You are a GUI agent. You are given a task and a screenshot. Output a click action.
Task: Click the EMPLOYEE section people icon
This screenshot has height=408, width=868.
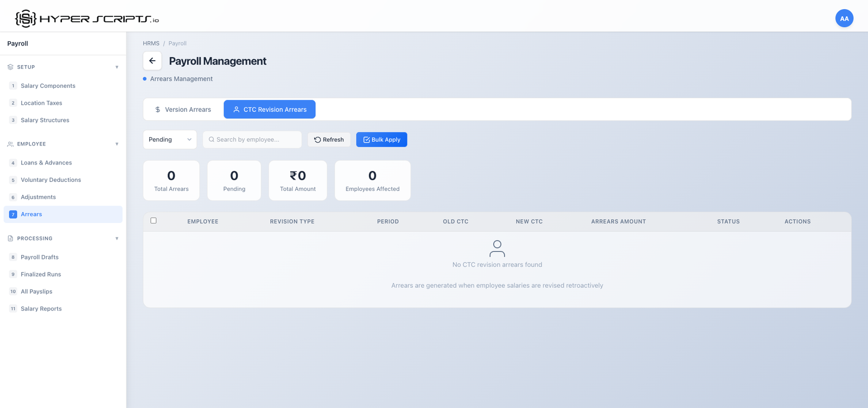tap(10, 144)
